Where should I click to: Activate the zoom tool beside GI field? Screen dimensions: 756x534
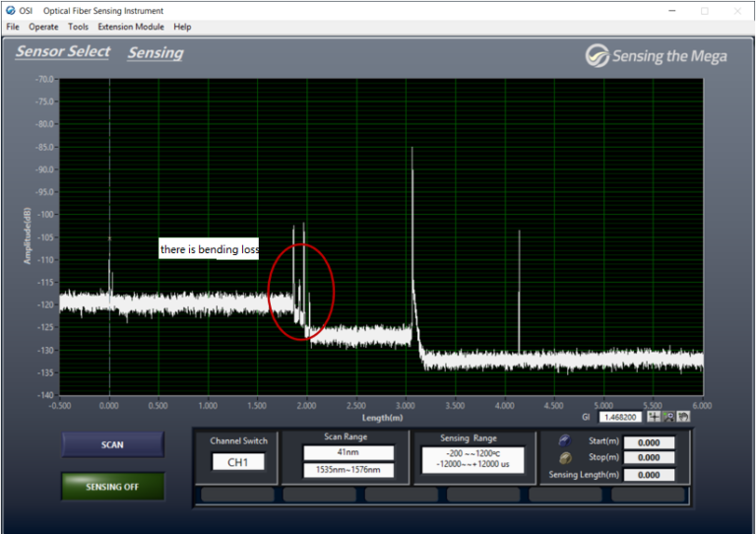(668, 417)
